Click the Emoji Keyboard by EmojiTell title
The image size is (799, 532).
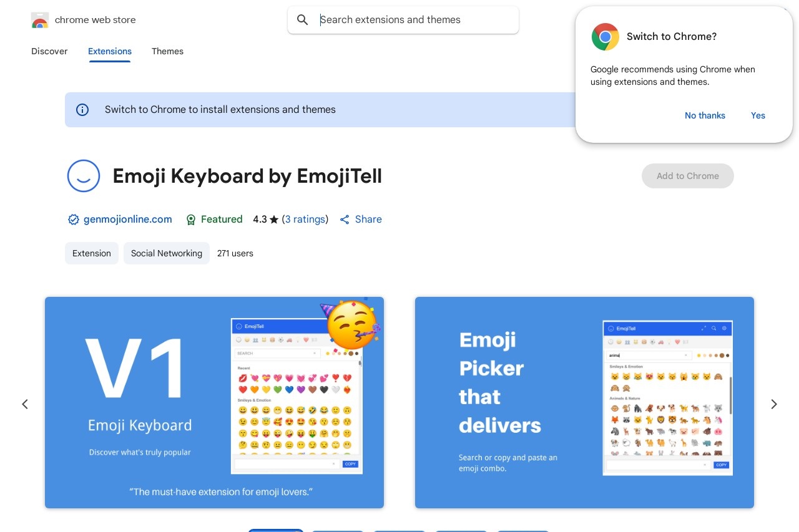(247, 176)
